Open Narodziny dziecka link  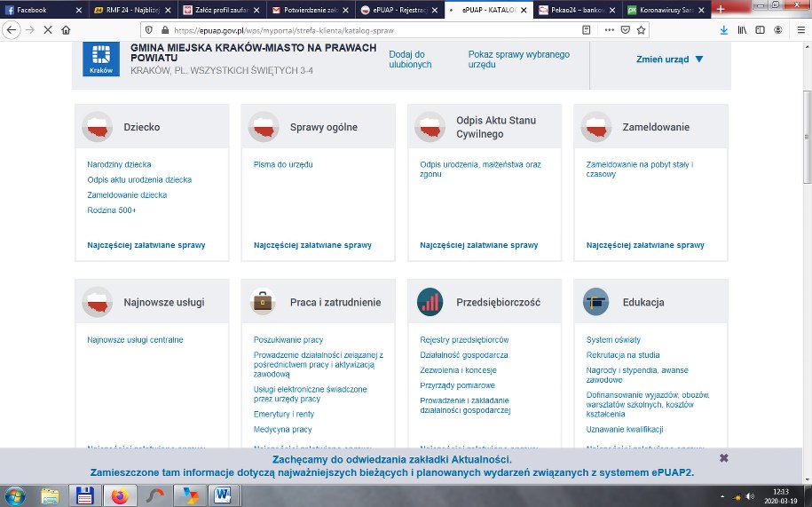click(x=119, y=164)
